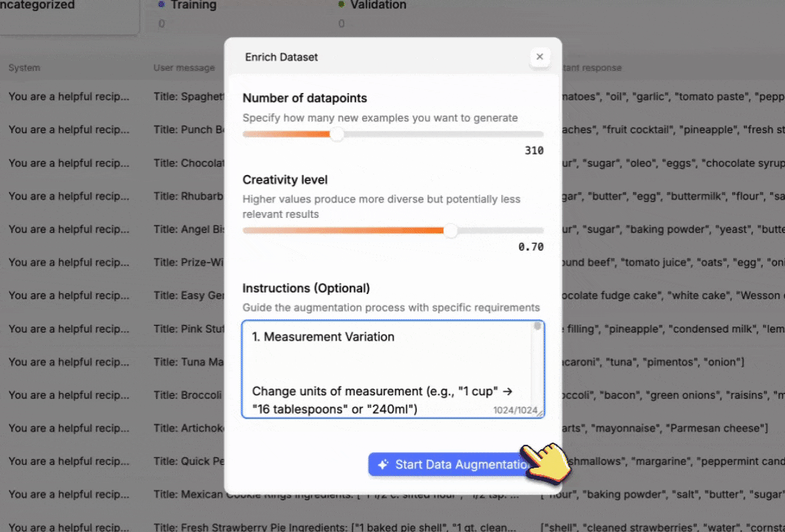Open the 'Title: Easy Ger' row

tap(188, 296)
